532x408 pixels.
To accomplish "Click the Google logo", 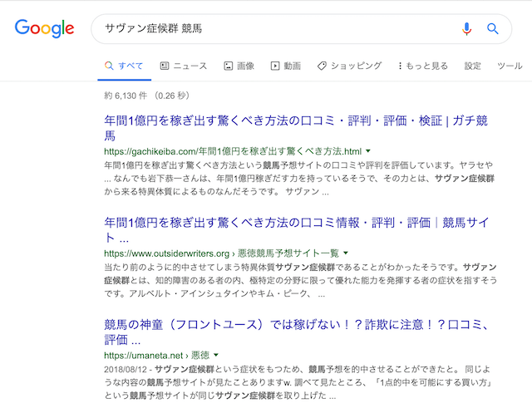I will pos(44,28).
